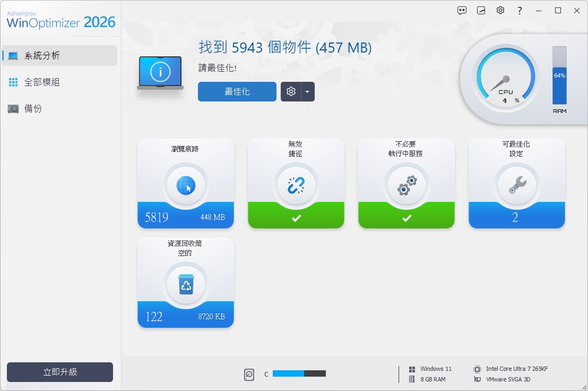Click the green checkmark under 無效捷徑
This screenshot has height=391, width=588.
pyautogui.click(x=296, y=218)
